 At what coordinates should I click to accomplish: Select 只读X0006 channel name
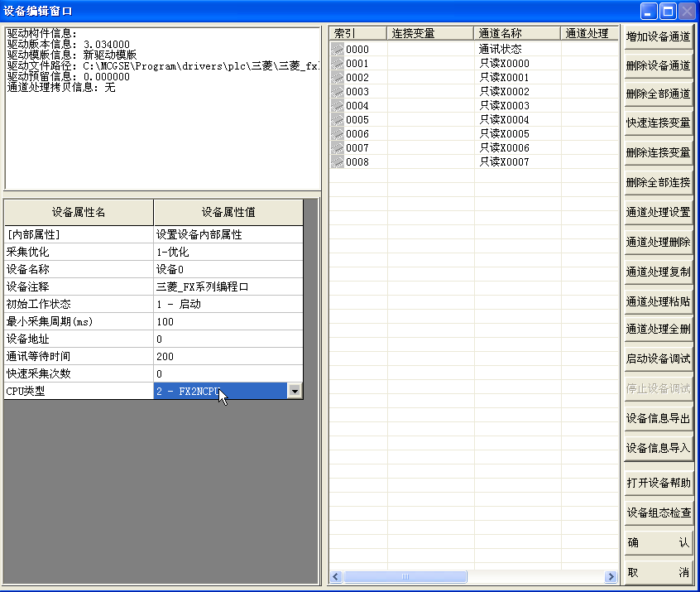click(505, 148)
